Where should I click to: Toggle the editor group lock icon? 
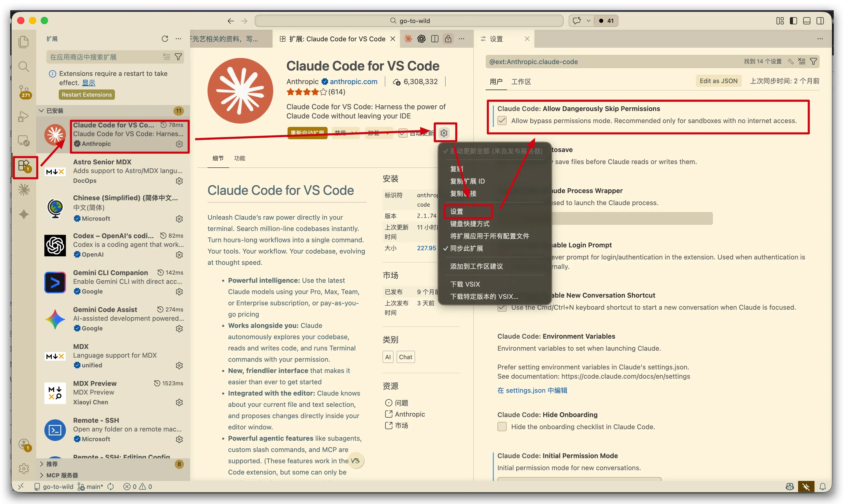coord(448,39)
